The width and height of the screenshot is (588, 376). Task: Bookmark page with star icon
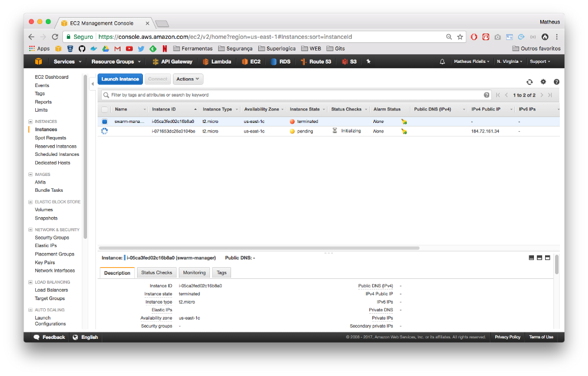460,36
